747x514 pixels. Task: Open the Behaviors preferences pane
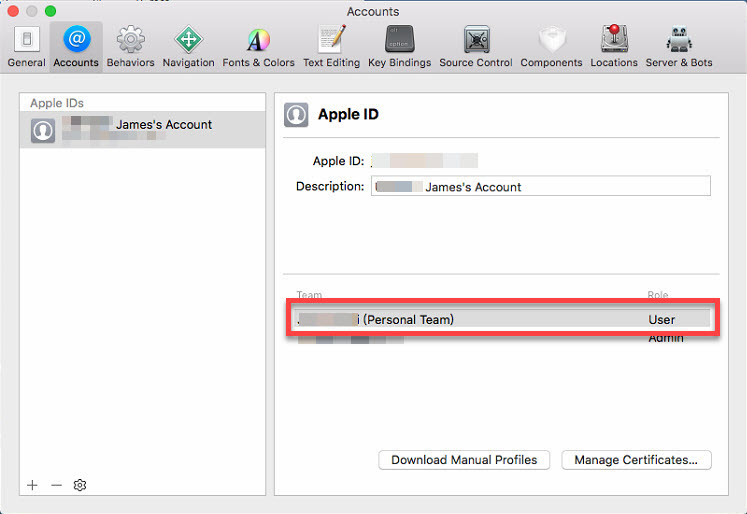(131, 47)
